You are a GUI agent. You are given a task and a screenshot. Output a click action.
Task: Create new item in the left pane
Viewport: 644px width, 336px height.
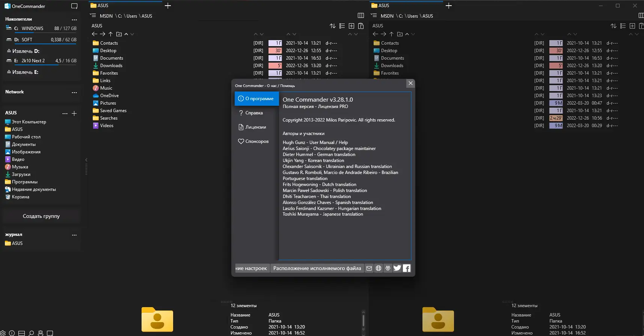(351, 26)
